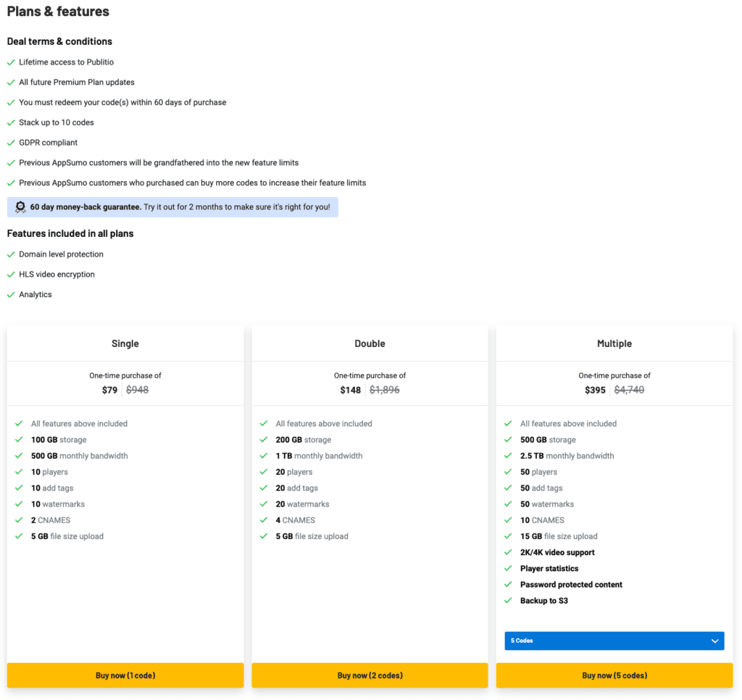Click the checkmark beside Backup to S3
This screenshot has height=700, width=742.
pyautogui.click(x=508, y=601)
